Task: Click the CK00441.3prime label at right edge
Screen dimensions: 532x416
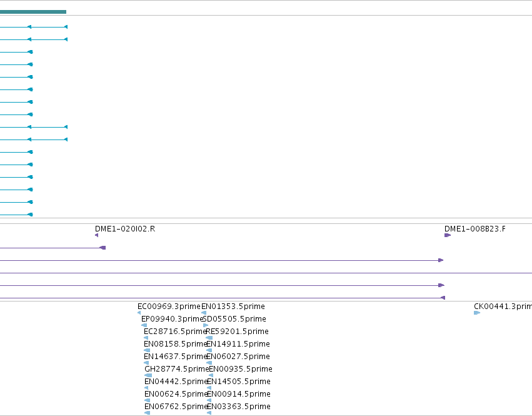Action: tap(503, 307)
